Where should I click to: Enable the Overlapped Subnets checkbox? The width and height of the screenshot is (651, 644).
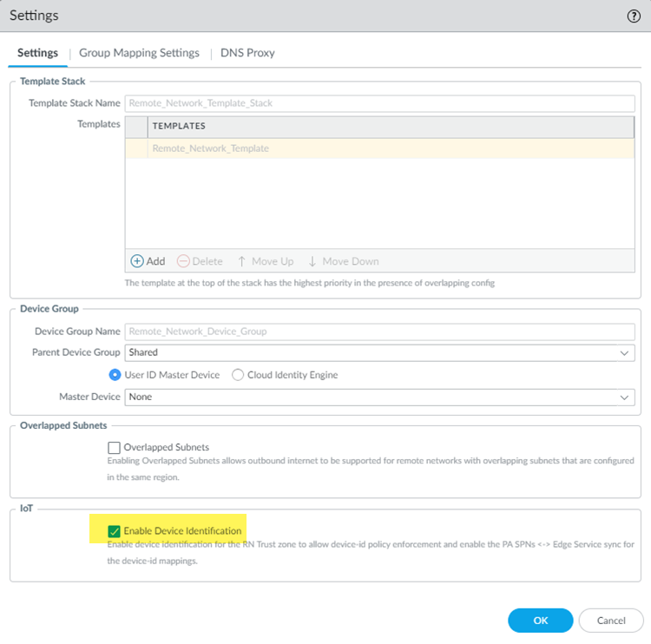click(x=114, y=448)
